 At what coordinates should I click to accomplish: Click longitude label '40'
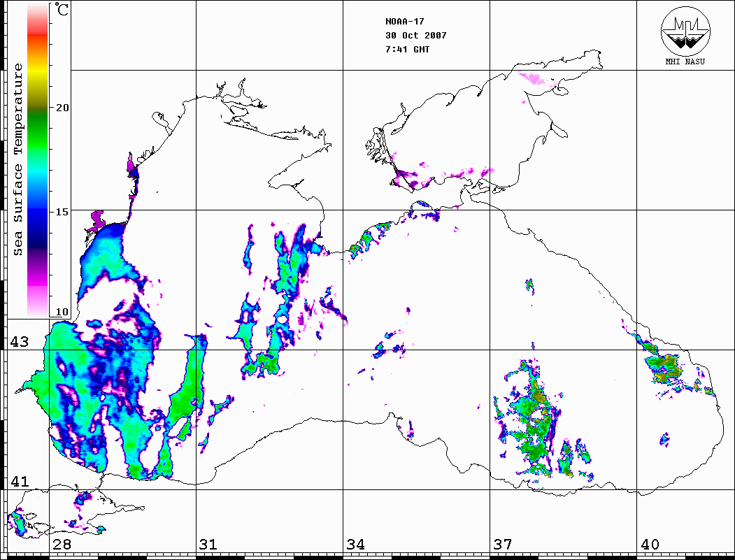650,545
